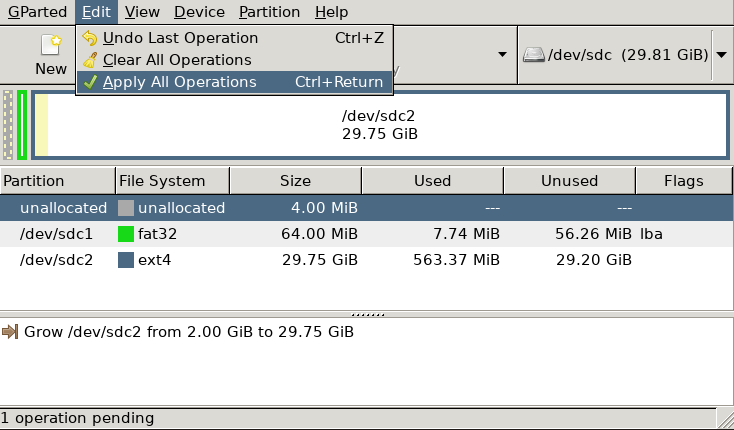Click the 29.75 GiB size cell in table

coord(320,260)
